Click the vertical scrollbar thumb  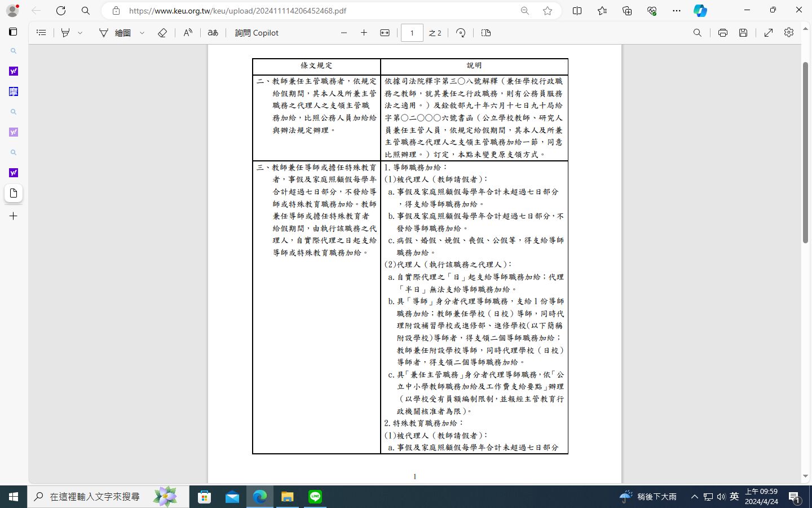pos(806,152)
